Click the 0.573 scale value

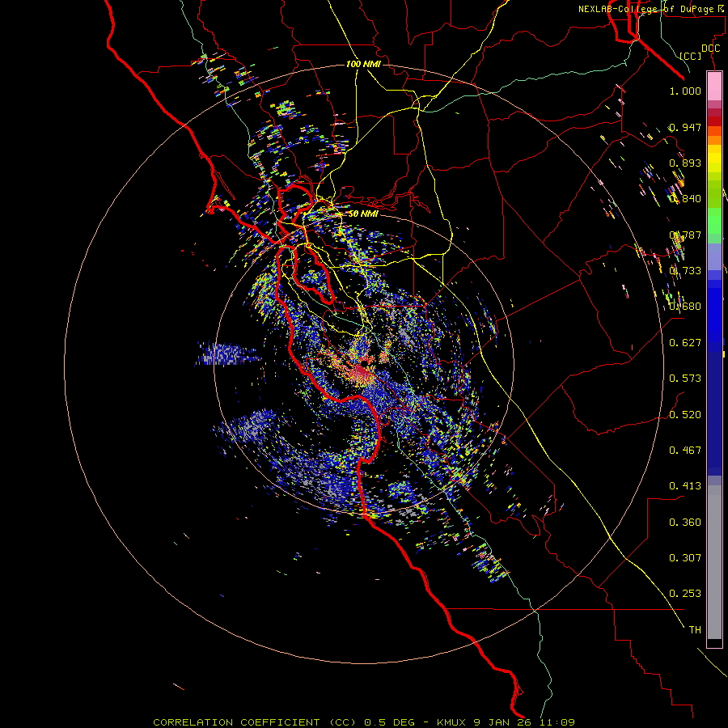tap(685, 379)
